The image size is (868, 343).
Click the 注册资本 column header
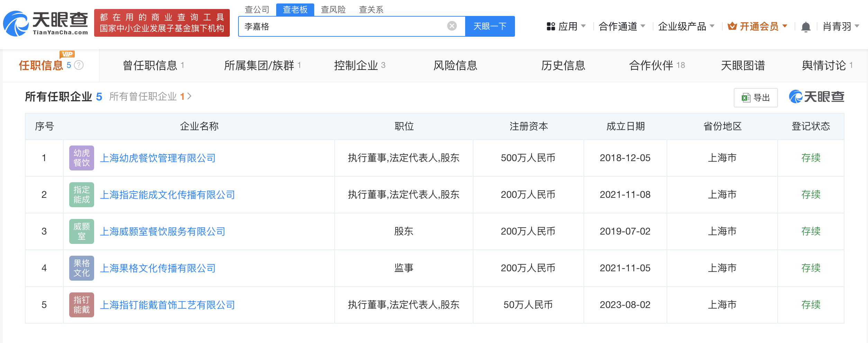pos(528,126)
